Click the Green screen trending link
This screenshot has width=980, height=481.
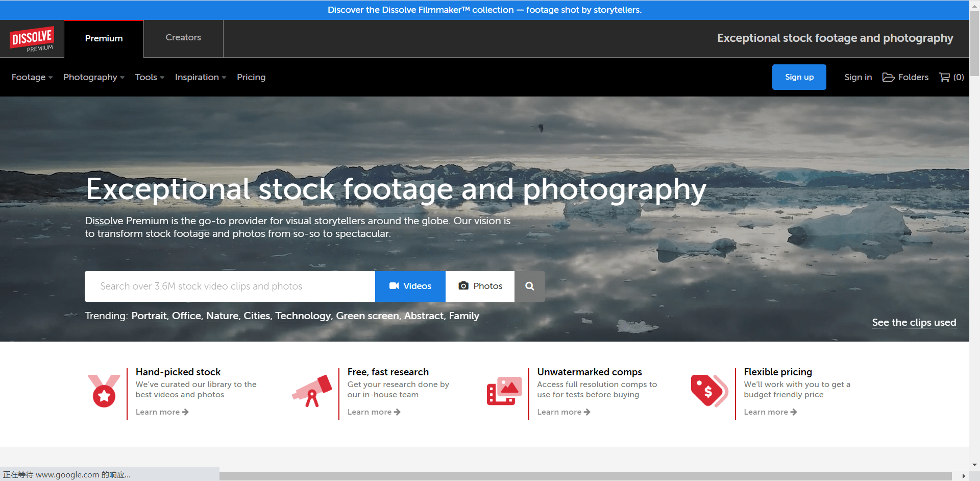[367, 316]
